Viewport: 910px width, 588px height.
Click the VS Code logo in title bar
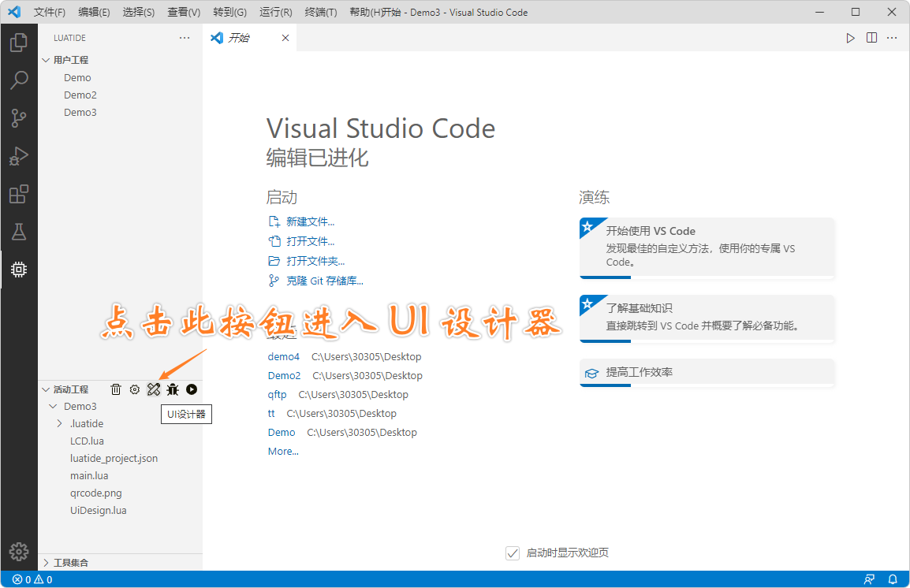[x=14, y=12]
